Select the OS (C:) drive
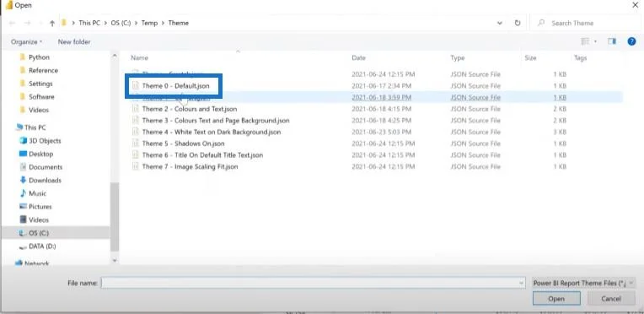 [39, 233]
